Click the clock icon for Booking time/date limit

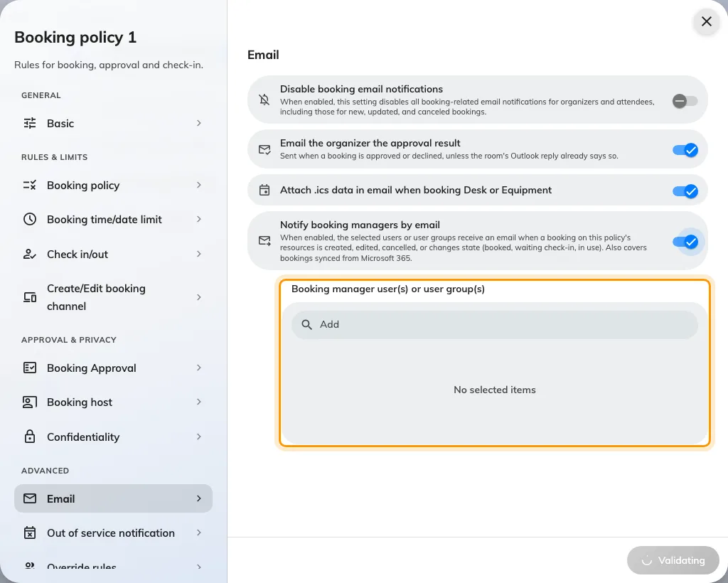[x=30, y=219]
